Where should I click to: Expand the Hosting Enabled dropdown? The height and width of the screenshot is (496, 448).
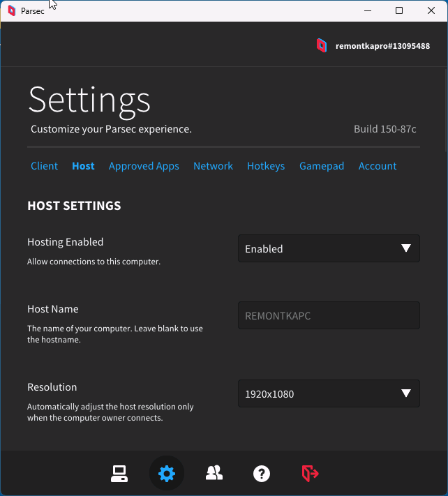(x=329, y=248)
